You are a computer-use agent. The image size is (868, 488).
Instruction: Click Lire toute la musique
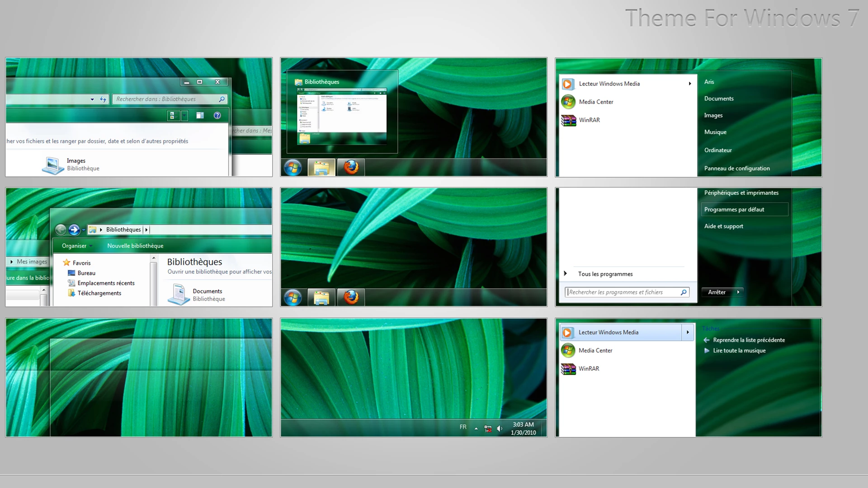739,350
